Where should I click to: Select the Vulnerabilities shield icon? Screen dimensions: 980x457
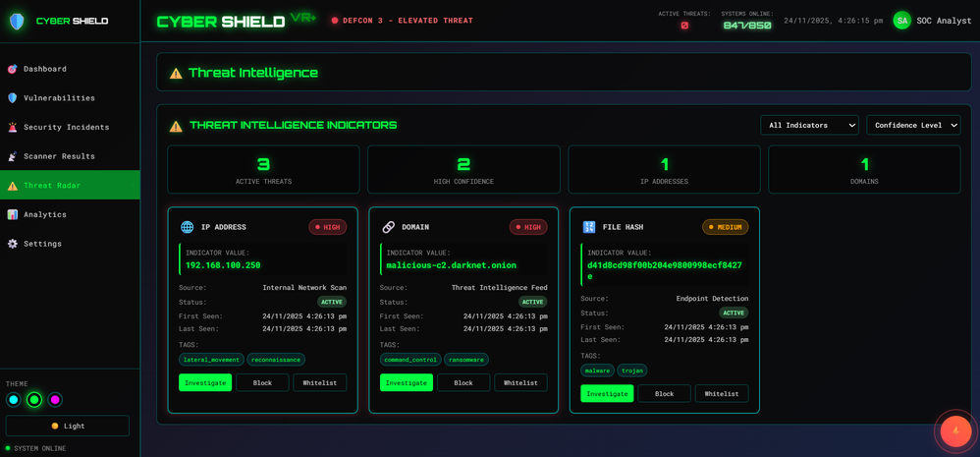click(x=12, y=98)
